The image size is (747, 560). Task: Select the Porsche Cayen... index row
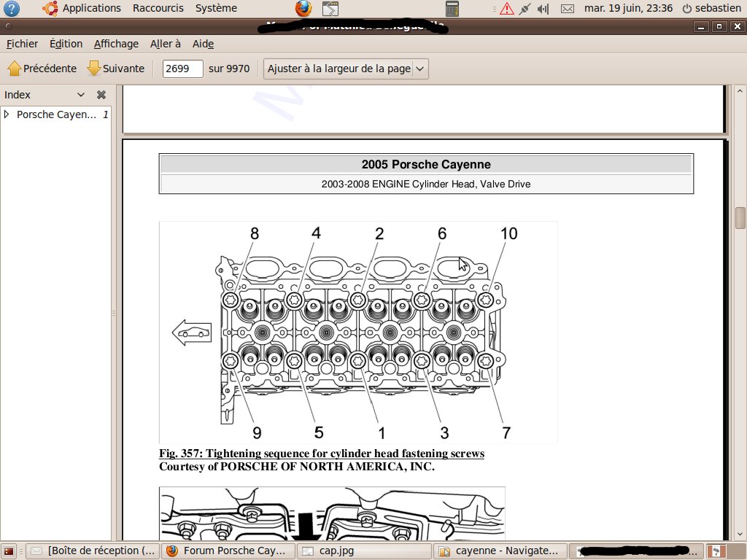click(56, 114)
